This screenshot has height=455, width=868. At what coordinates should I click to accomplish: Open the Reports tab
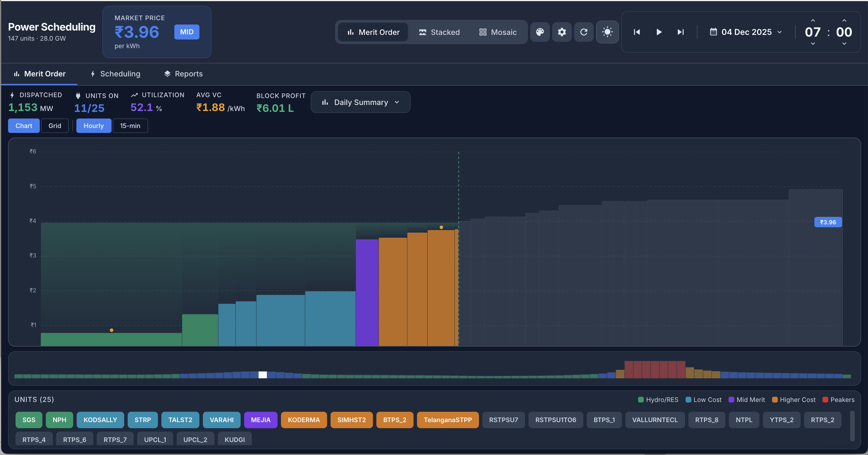pos(183,74)
